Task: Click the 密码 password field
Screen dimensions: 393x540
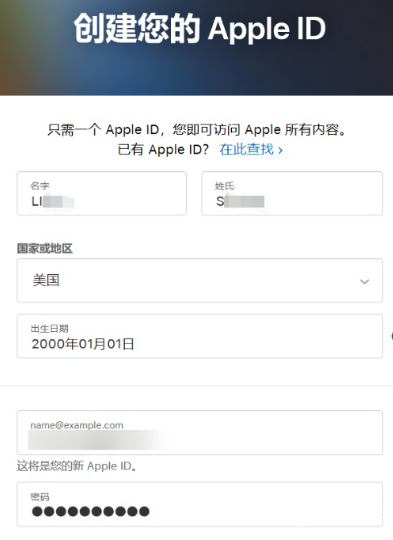Action: [x=200, y=504]
